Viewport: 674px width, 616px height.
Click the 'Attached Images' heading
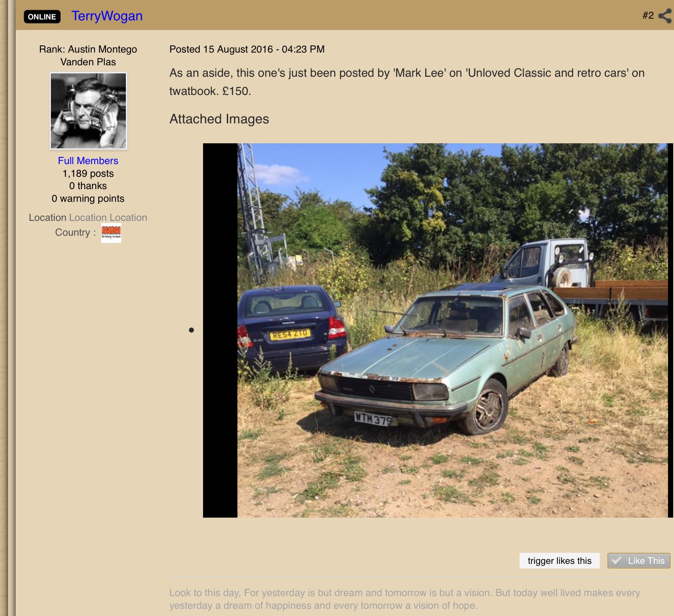219,119
